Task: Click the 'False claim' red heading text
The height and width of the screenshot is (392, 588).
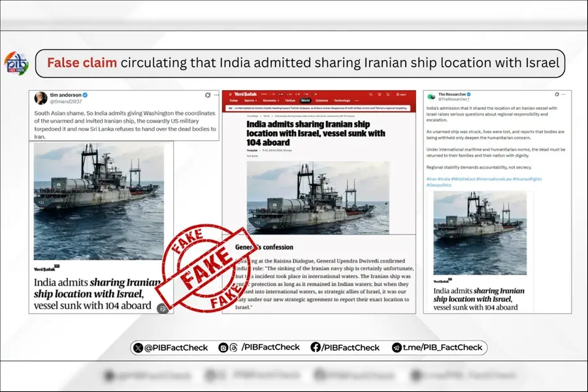Action: click(82, 63)
